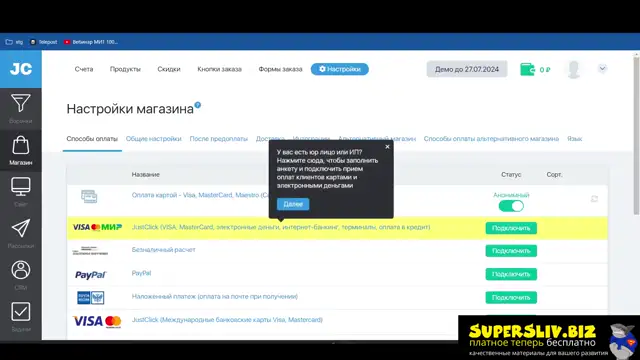Open the Наложенный платеж payment link
640x360 pixels.
pos(215,296)
